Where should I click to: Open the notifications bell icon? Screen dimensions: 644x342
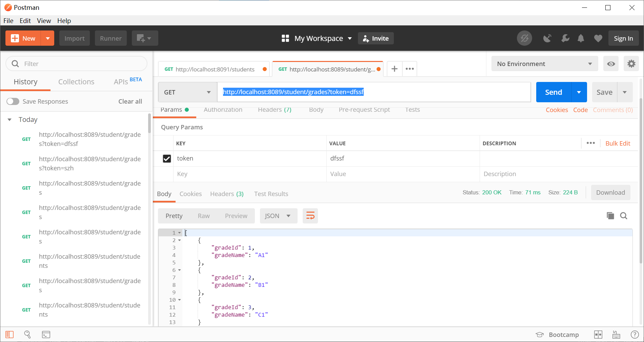coord(581,38)
